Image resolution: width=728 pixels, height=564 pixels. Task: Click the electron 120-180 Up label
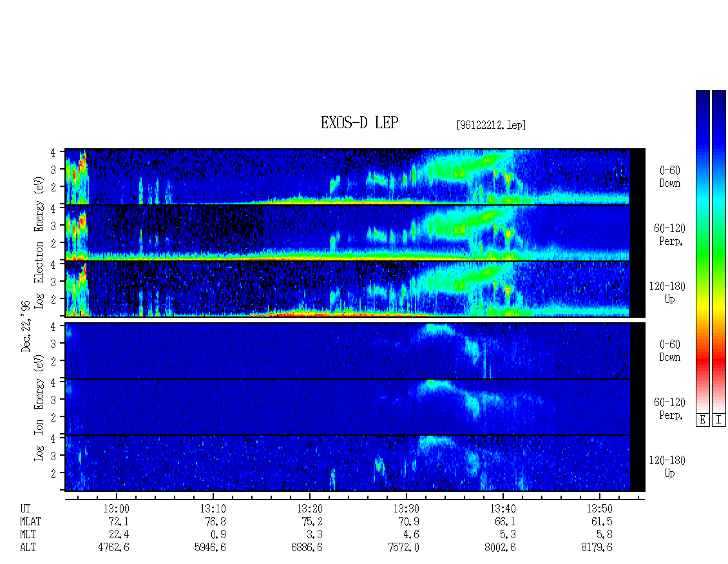click(667, 293)
